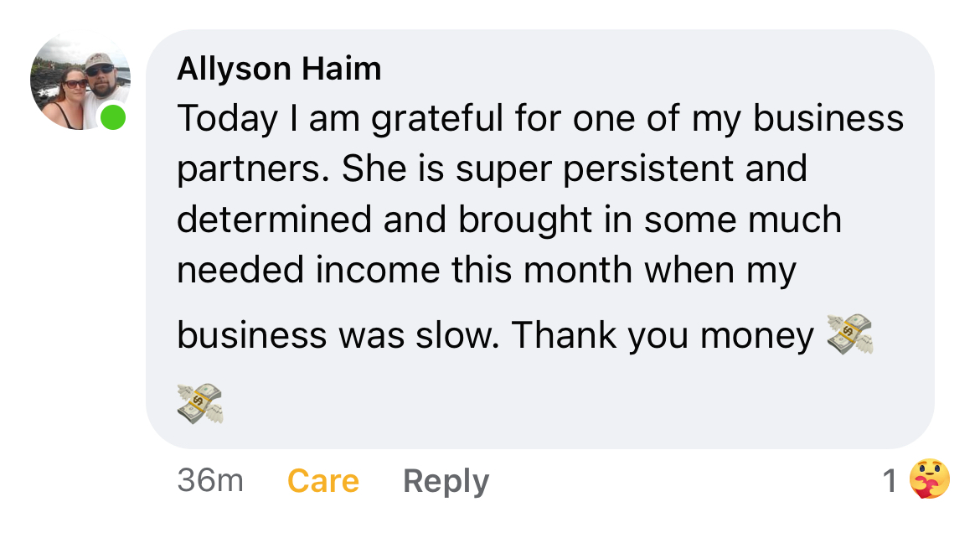Click the green online status dot
The image size is (980, 533).
point(113,117)
